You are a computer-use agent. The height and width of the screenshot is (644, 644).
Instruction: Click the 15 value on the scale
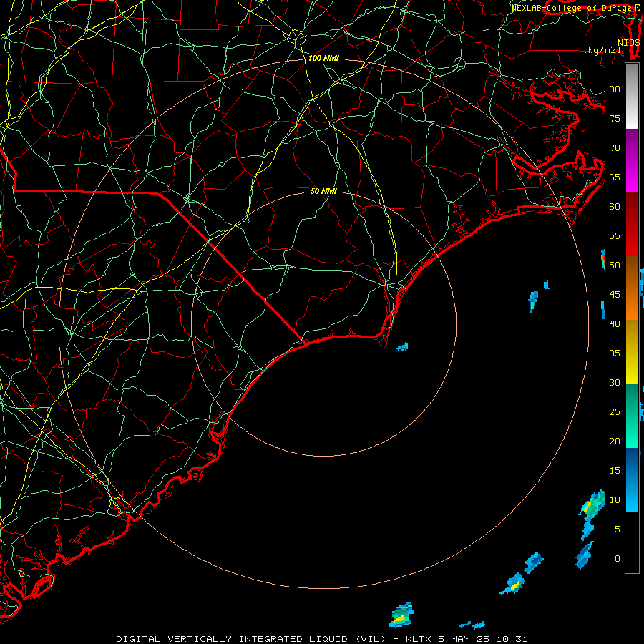pos(615,471)
